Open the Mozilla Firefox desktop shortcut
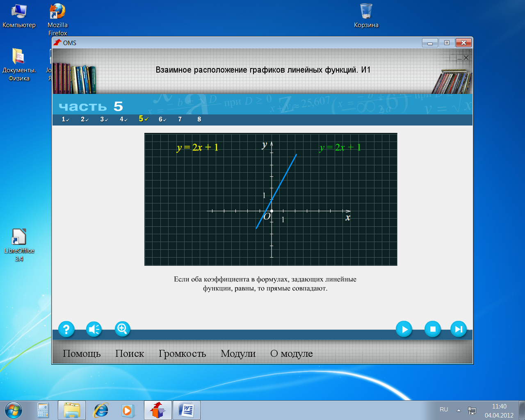 coord(57,20)
